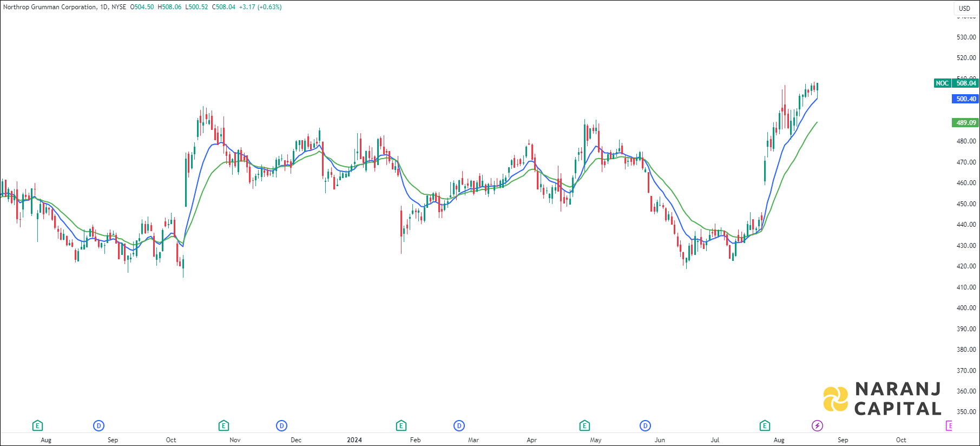Open the USD currency selector
This screenshot has height=446, width=980.
965,8
